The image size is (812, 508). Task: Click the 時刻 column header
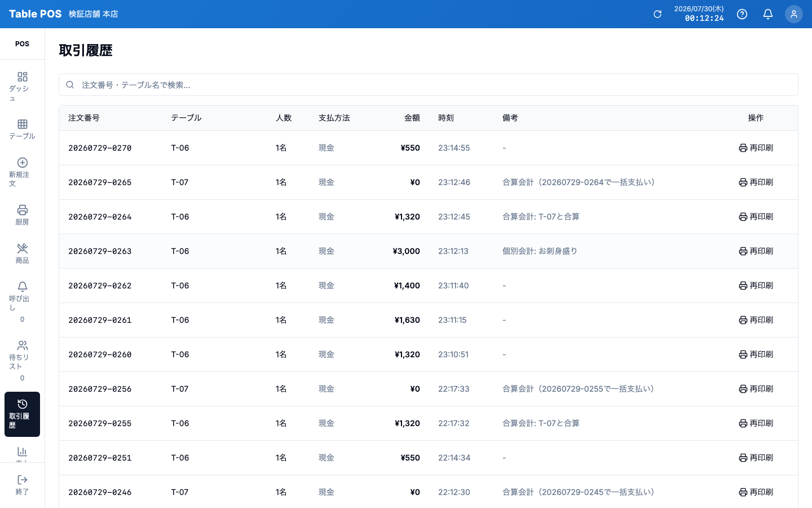446,118
